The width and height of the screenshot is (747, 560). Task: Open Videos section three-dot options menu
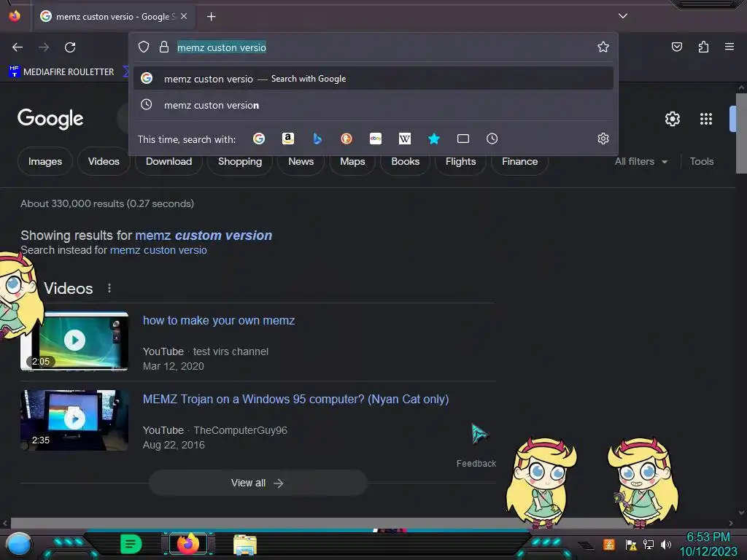pos(109,288)
